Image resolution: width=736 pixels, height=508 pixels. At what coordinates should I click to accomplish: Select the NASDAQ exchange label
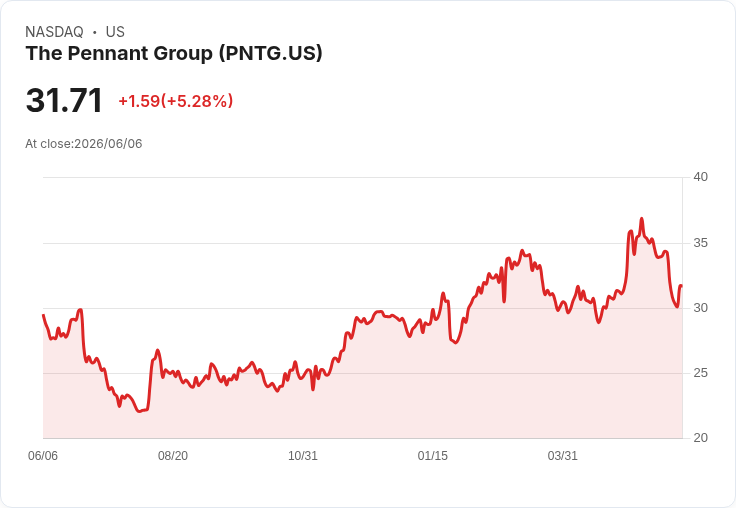[54, 32]
